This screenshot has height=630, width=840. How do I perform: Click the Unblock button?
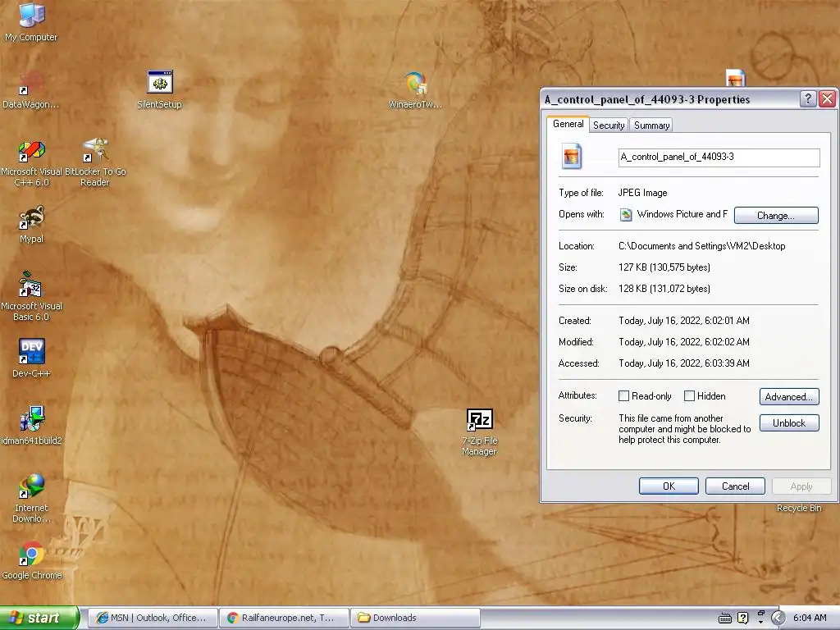coord(789,423)
